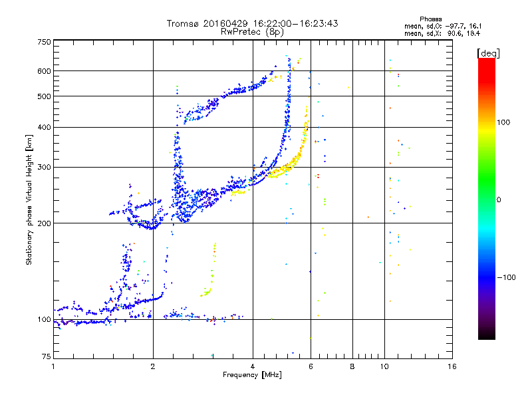Click colorbar tick label '0'
532x399 pixels.
coord(498,200)
